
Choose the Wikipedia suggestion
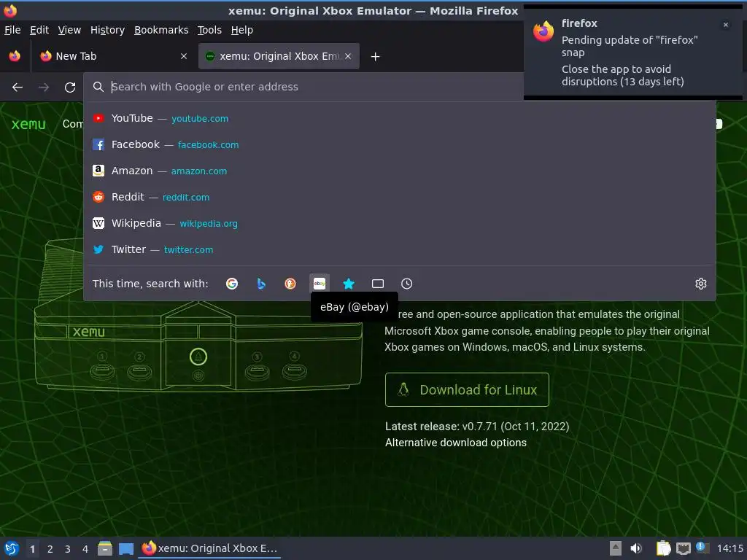399,223
